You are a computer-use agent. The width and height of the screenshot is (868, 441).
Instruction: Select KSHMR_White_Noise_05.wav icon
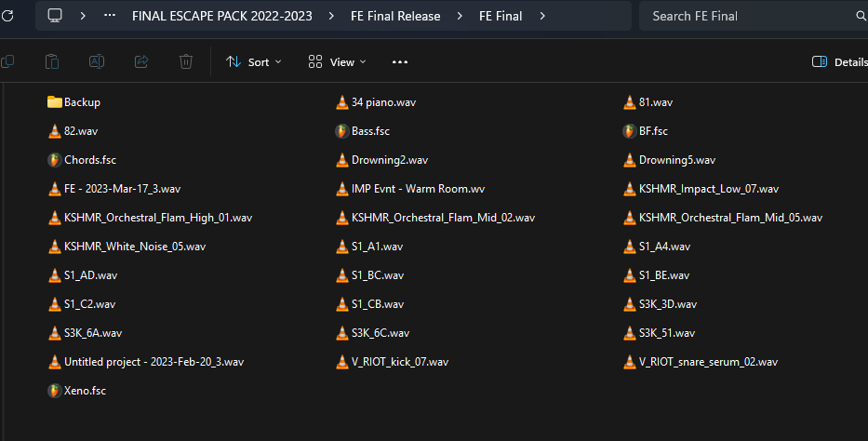tap(54, 246)
